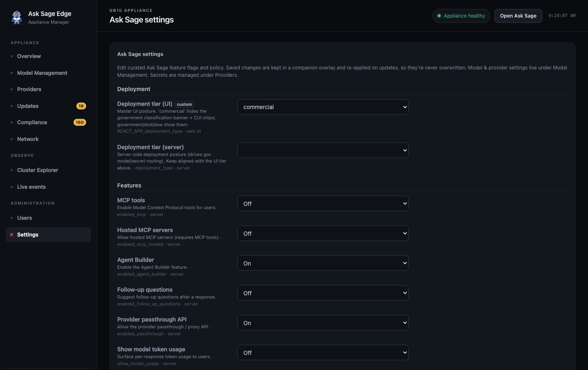Open the Overview page
588x370 pixels.
(x=48, y=56)
